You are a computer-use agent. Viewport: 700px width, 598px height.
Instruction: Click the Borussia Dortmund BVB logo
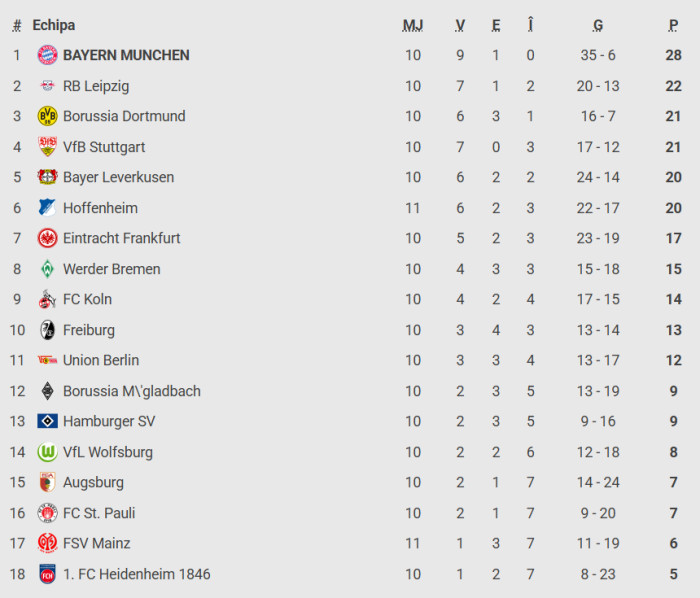click(x=47, y=116)
